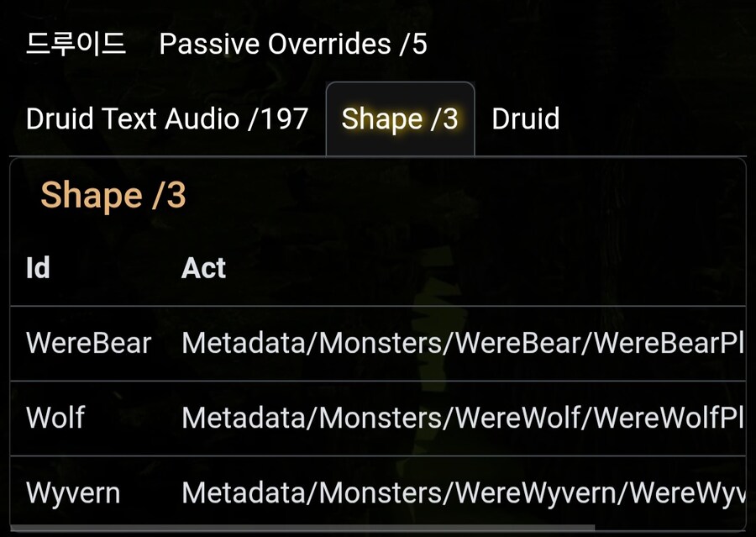Image resolution: width=756 pixels, height=537 pixels.
Task: Select the WereBear Id cell
Action: pos(88,343)
